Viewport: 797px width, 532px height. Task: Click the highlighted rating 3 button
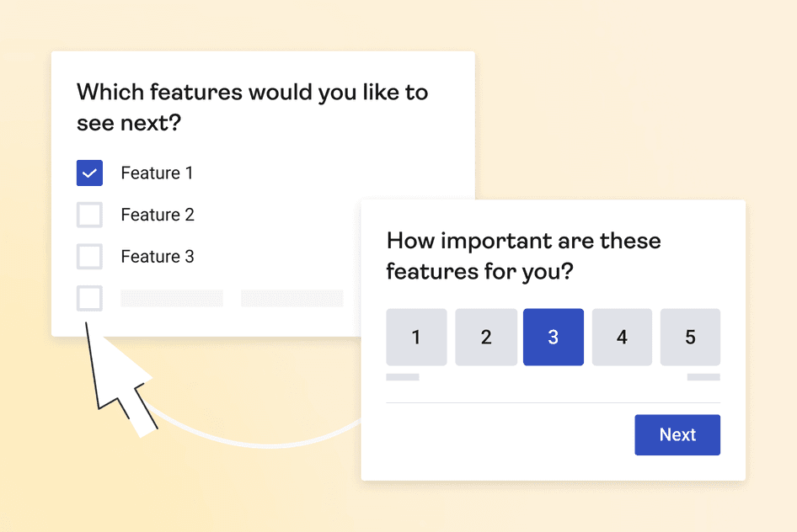554,337
